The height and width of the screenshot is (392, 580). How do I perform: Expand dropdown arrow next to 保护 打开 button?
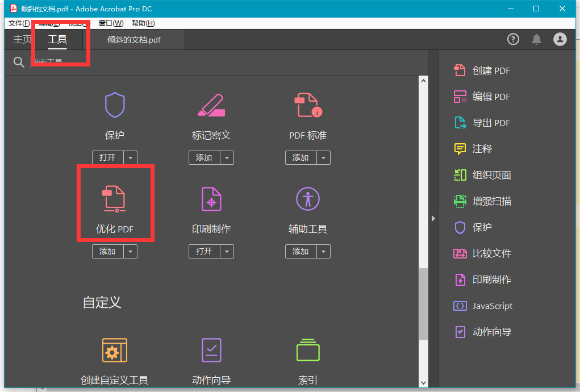point(130,157)
